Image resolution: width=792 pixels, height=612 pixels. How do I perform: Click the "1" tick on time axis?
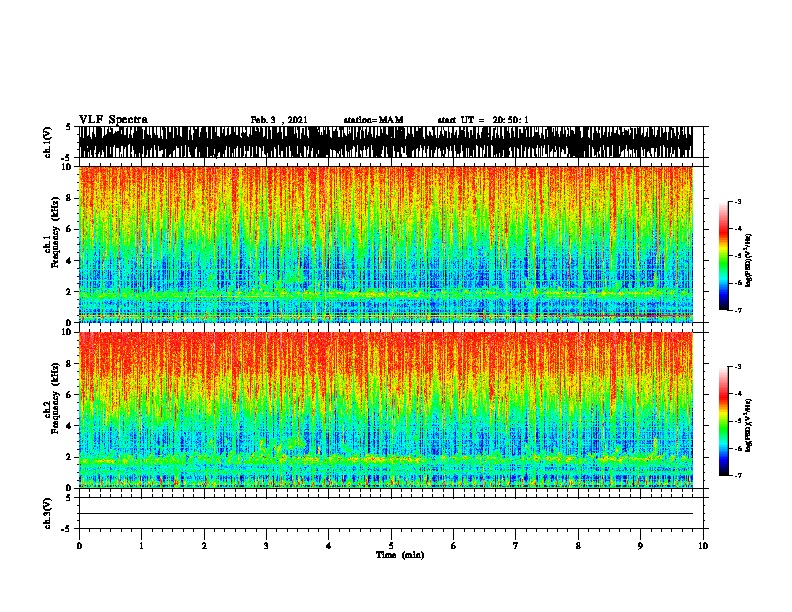pyautogui.click(x=141, y=546)
